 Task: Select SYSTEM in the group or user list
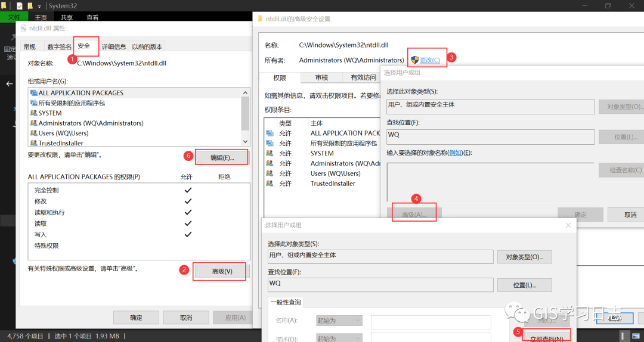135,113
